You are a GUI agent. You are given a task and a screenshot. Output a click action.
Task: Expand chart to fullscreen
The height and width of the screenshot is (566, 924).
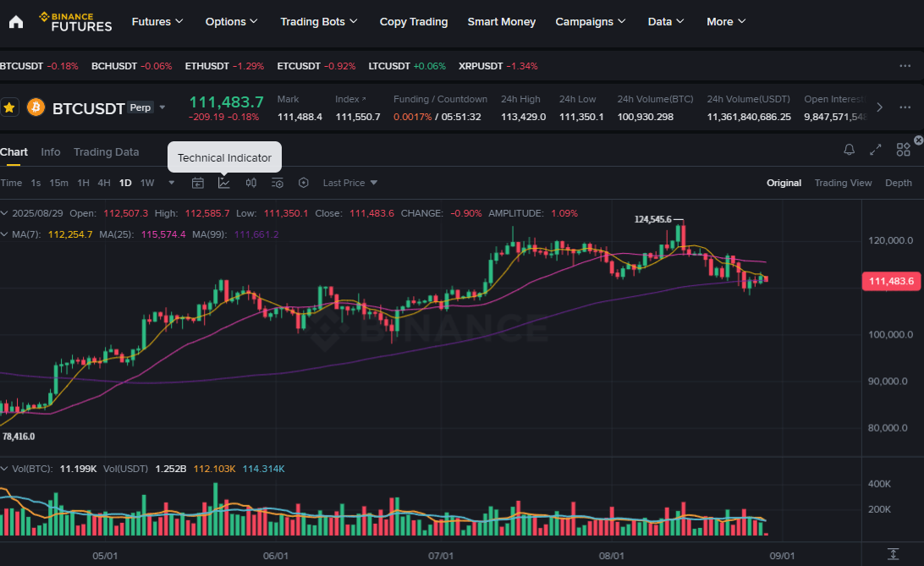[x=876, y=150]
